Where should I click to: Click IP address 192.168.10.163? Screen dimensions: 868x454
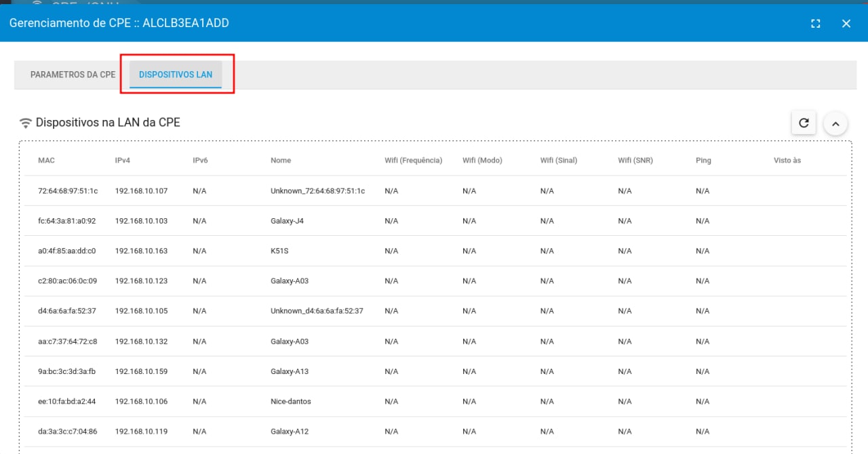[x=142, y=251]
